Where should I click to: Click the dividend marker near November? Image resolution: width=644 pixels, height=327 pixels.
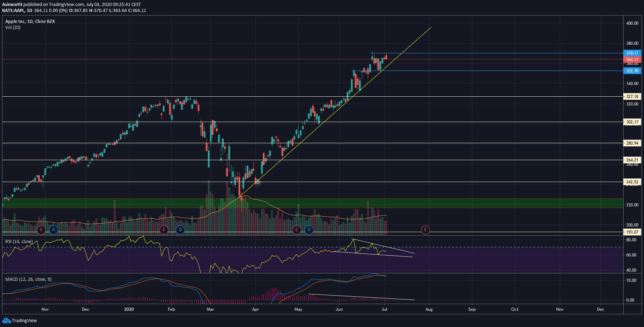click(x=54, y=230)
